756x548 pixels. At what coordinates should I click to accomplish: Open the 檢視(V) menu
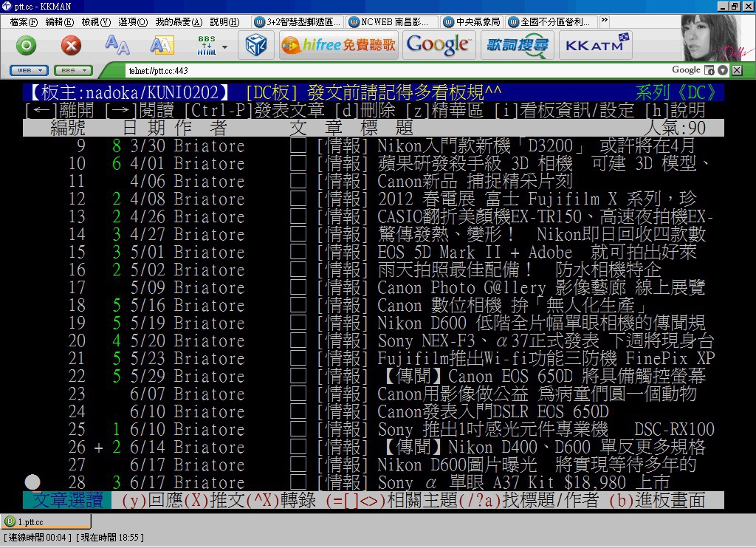96,22
